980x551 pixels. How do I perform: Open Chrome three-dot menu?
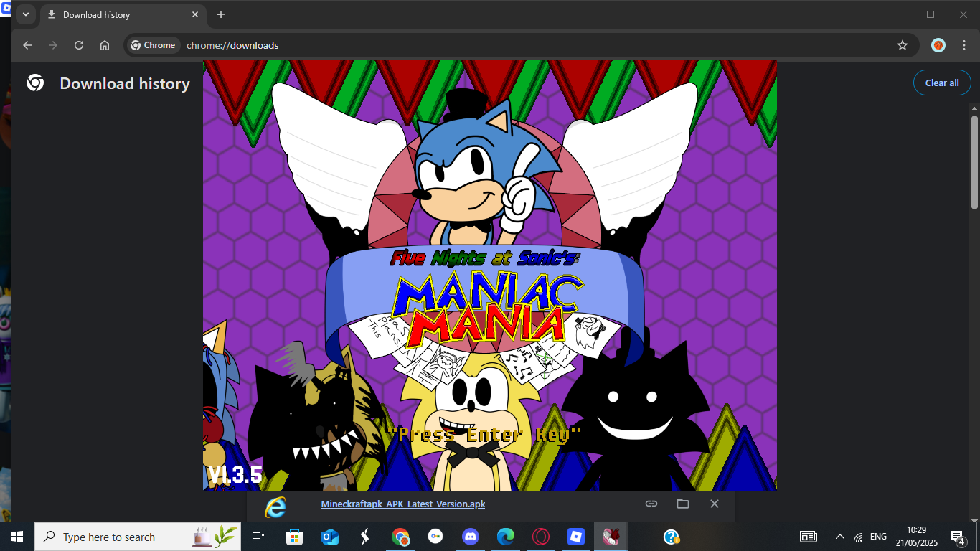pos(963,45)
